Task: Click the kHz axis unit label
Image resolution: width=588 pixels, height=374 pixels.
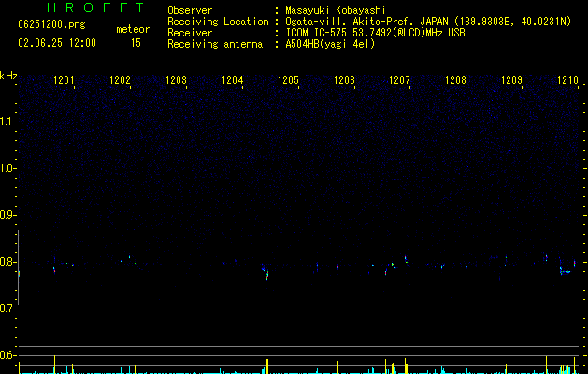Action: pos(8,76)
